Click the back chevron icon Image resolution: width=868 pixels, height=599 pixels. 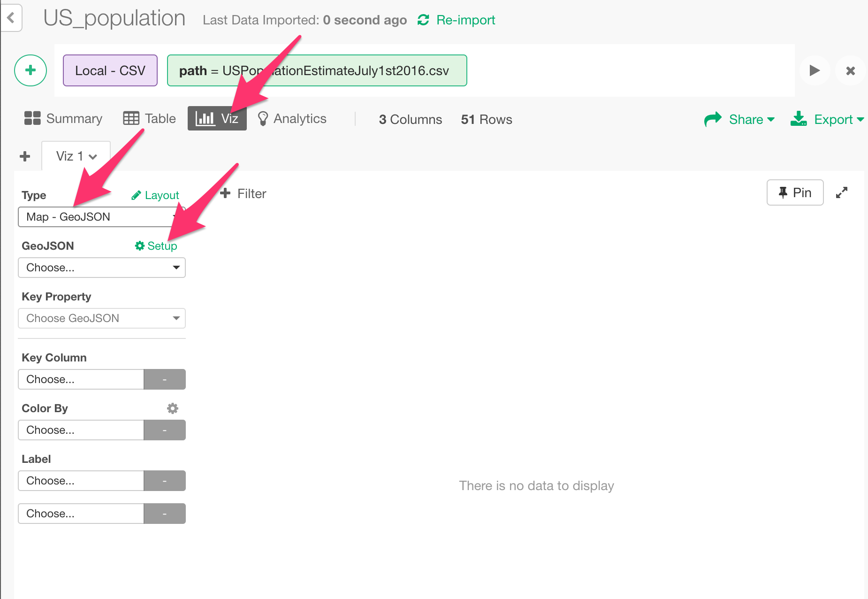pyautogui.click(x=11, y=18)
